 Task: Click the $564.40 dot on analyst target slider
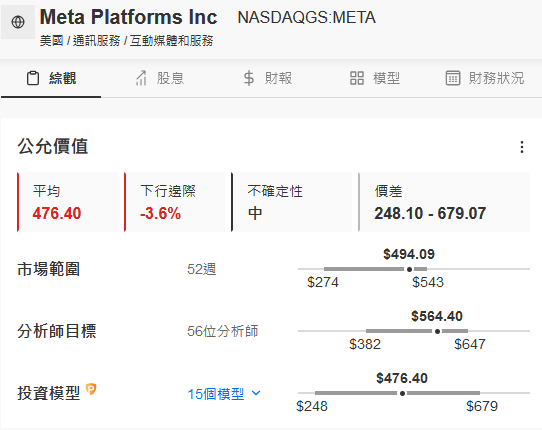(x=437, y=331)
